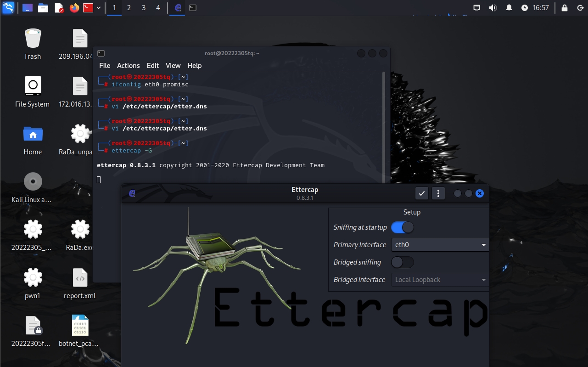Click the display tray icon in panel
Viewport: 588px width, 367px height.
(x=477, y=8)
